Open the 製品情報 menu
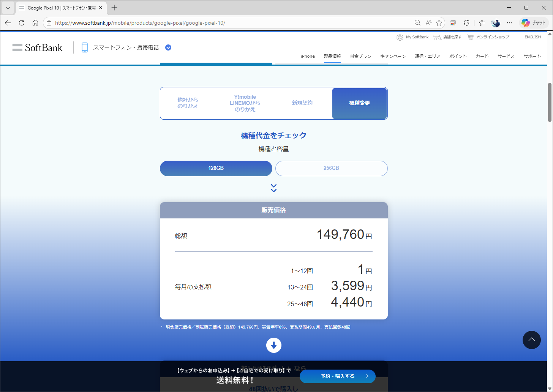This screenshot has height=392, width=553. [332, 56]
